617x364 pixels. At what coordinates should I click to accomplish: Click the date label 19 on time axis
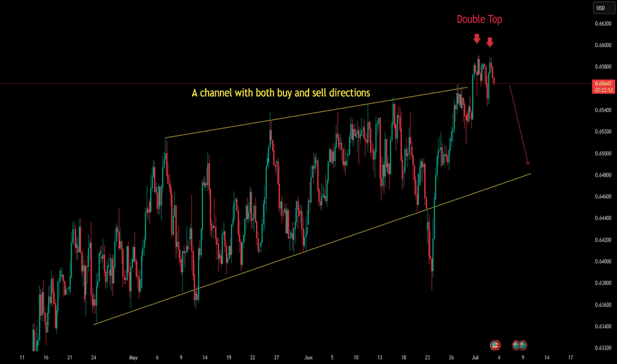click(x=228, y=357)
